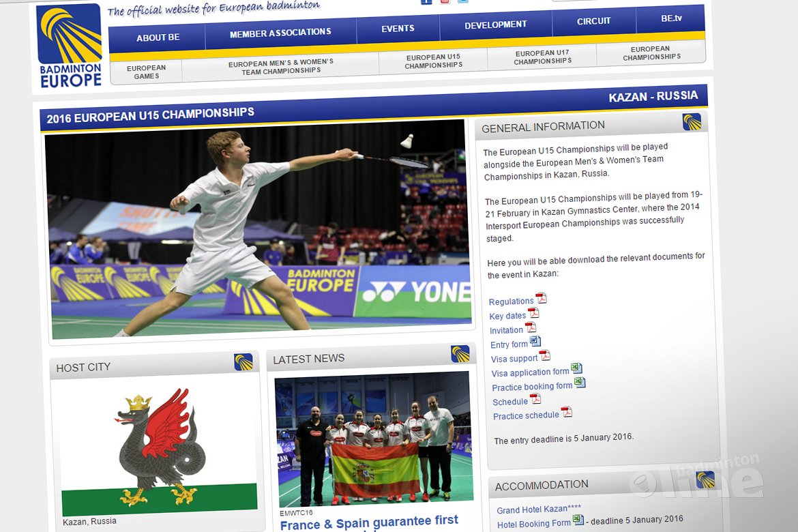Click the PDF icon next to Invitation
The image size is (798, 532).
531,327
